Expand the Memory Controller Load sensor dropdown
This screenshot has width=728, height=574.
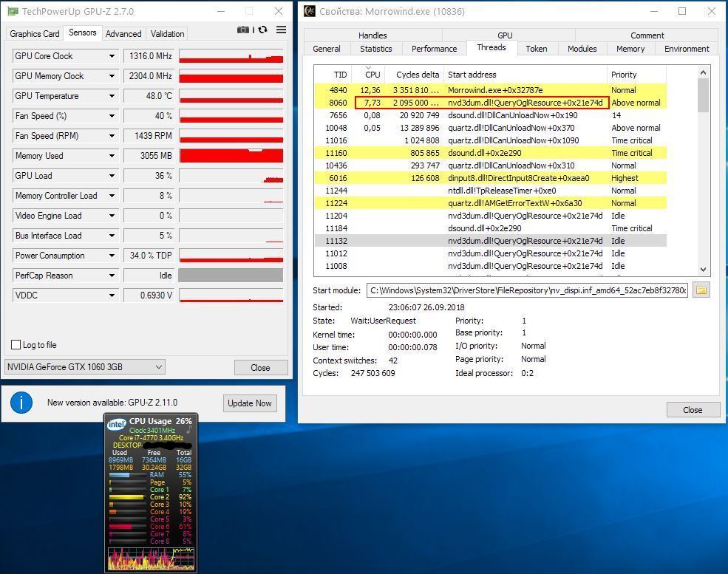(112, 196)
